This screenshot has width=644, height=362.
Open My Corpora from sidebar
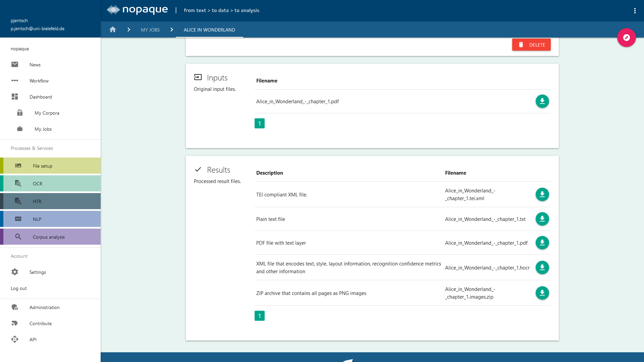pos(47,113)
